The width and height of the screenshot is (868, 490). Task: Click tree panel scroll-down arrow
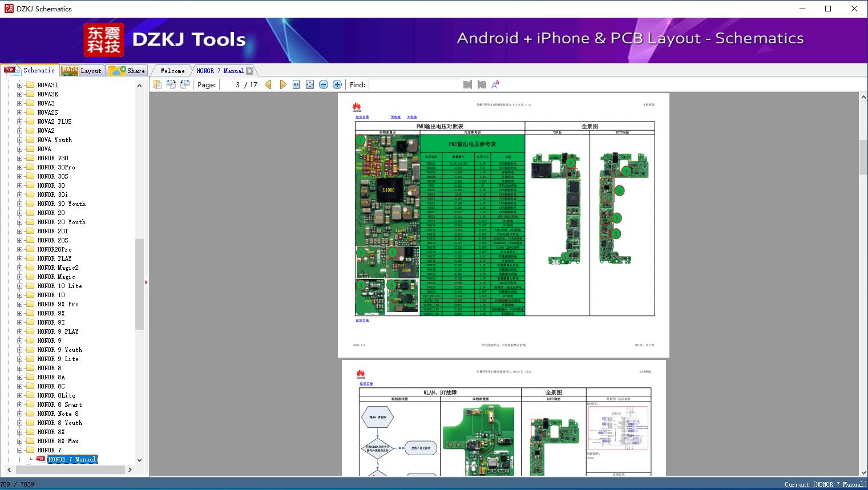139,460
